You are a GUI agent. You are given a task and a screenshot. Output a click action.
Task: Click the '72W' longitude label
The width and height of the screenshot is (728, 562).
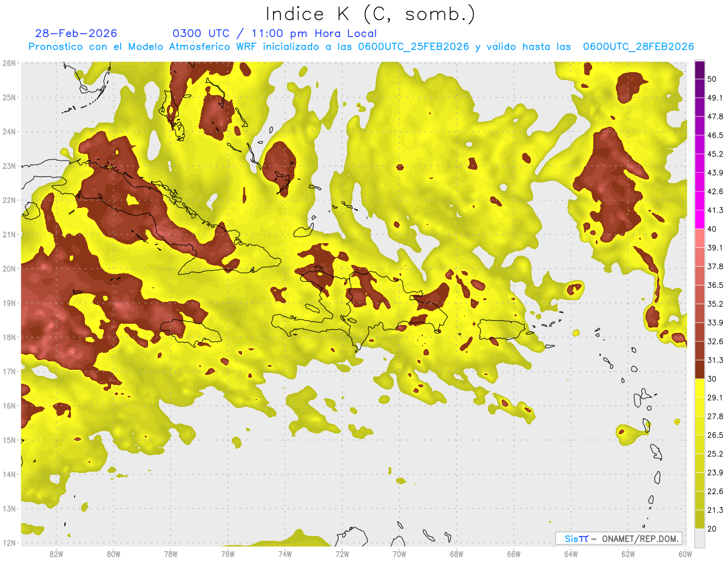[x=342, y=554]
